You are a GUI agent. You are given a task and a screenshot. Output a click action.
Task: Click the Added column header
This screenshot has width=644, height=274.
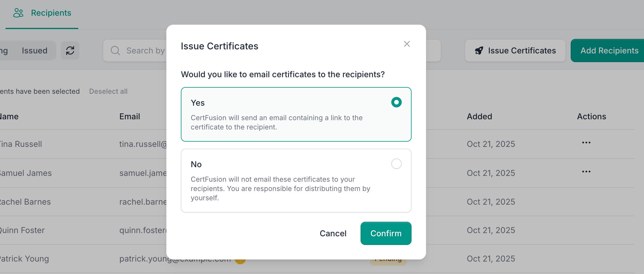479,116
